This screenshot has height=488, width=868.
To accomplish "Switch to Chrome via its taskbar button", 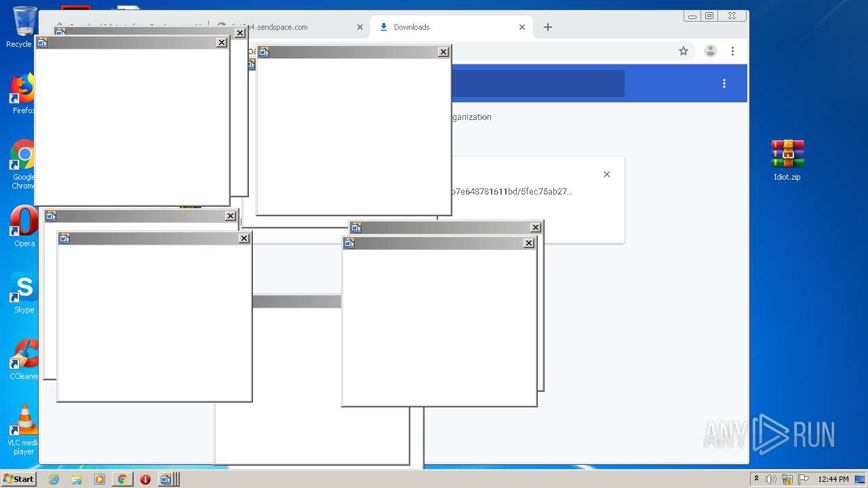I will (x=122, y=479).
